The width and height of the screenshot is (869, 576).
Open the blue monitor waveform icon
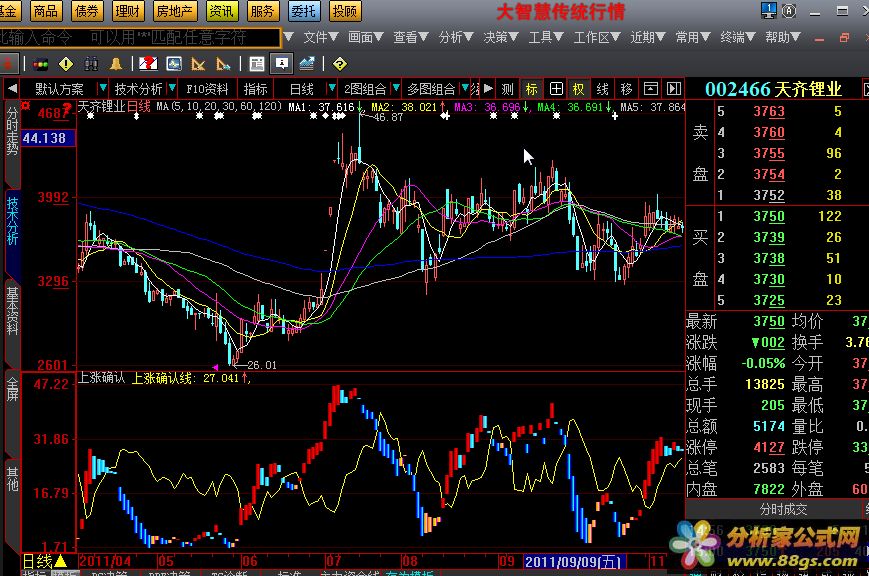[174, 64]
